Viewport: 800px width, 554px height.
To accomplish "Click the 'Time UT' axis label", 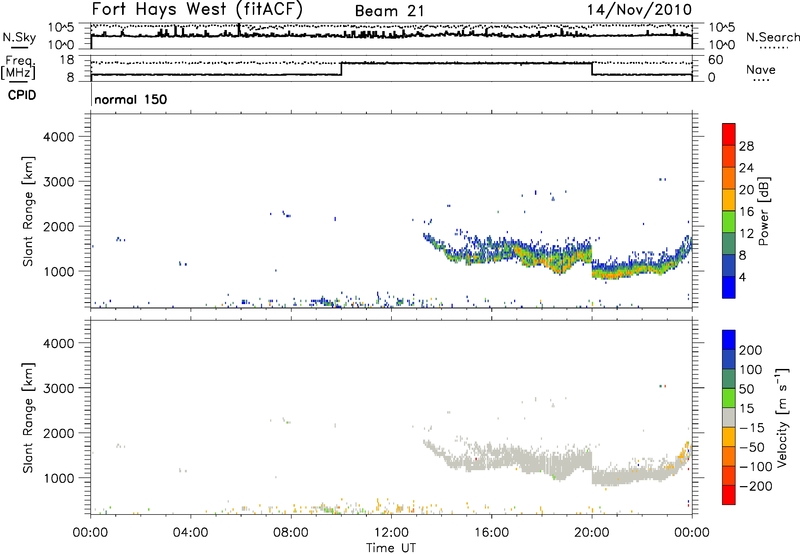I will click(x=390, y=548).
